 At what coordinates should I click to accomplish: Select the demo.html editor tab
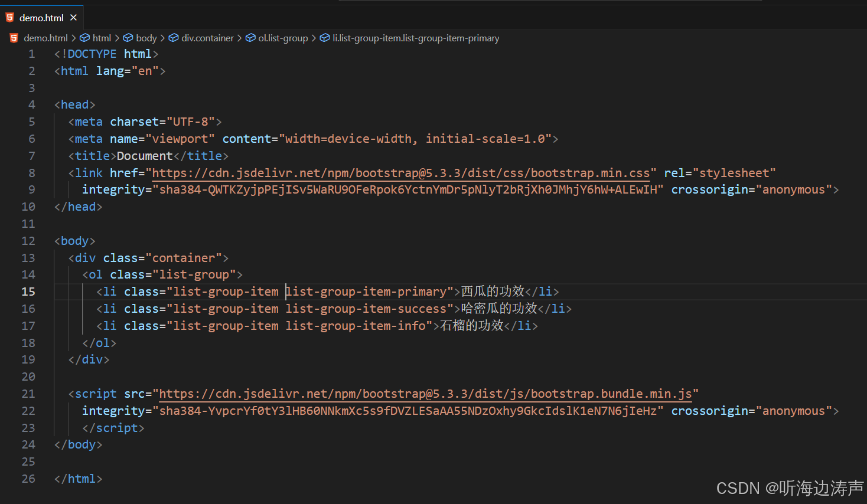[41, 18]
